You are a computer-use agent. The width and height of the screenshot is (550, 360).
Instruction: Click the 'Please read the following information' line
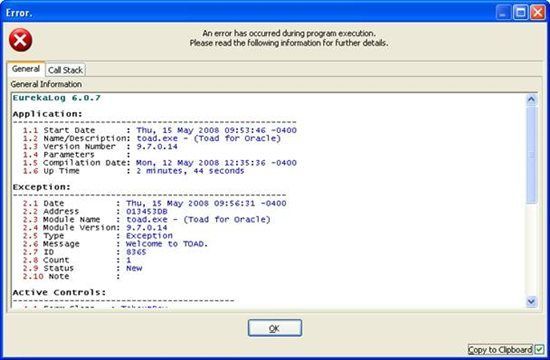[x=289, y=43]
